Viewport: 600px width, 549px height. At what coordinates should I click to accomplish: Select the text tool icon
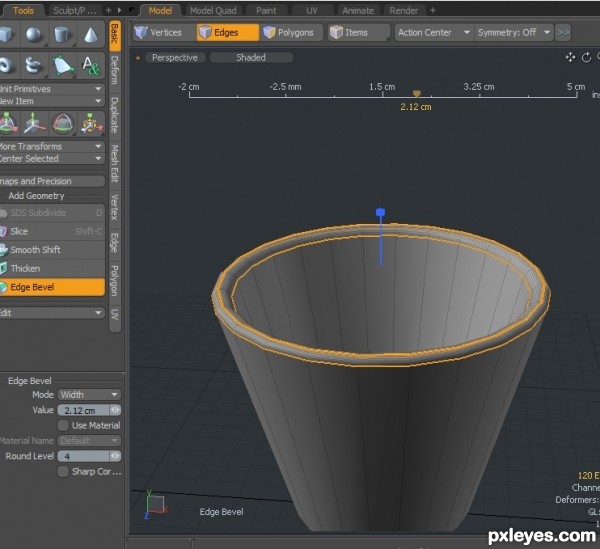tap(90, 65)
